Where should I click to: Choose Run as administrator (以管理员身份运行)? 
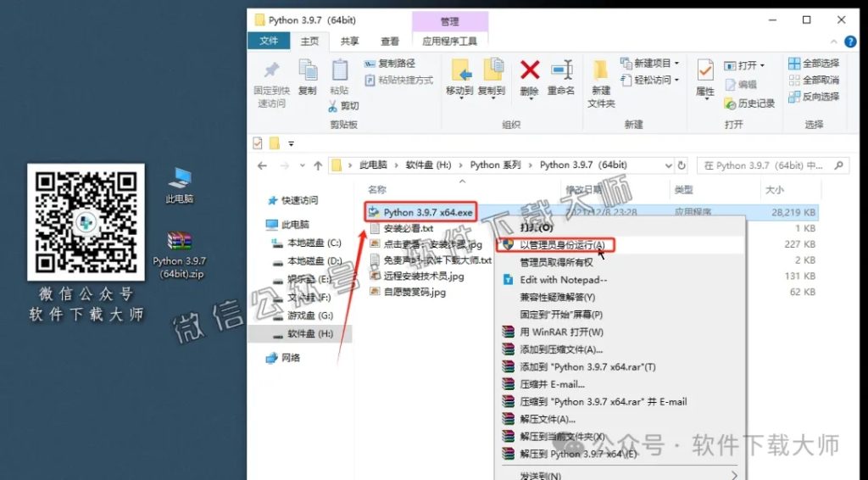point(562,245)
